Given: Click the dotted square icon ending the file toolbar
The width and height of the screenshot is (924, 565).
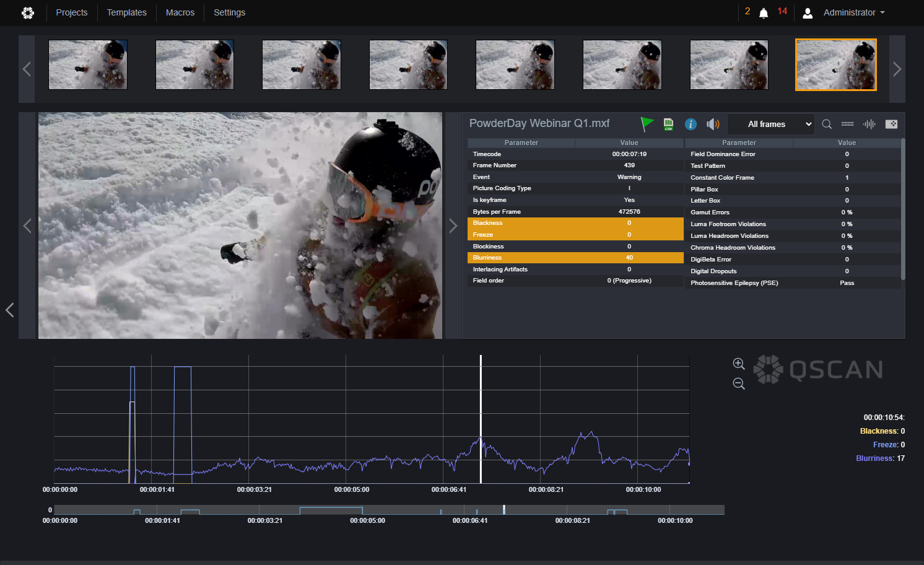Looking at the screenshot, I should tap(891, 124).
